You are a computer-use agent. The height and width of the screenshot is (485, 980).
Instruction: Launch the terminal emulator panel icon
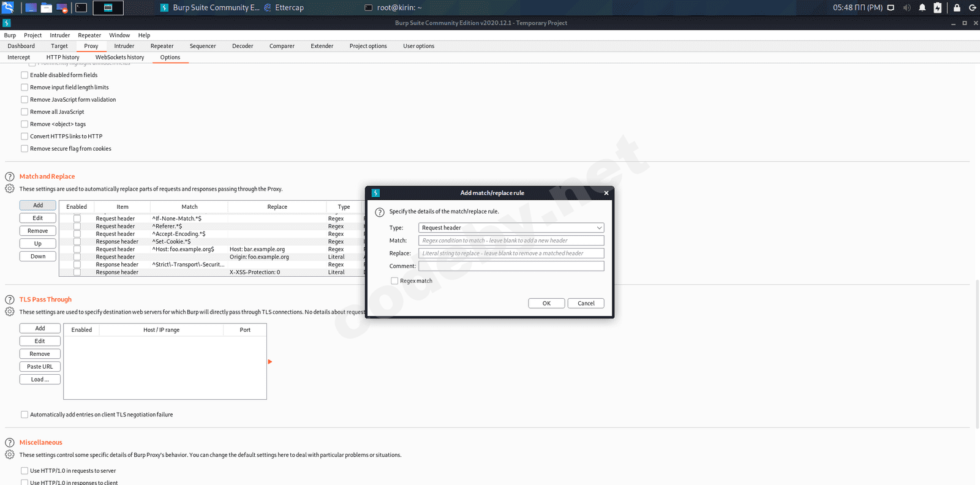point(81,7)
